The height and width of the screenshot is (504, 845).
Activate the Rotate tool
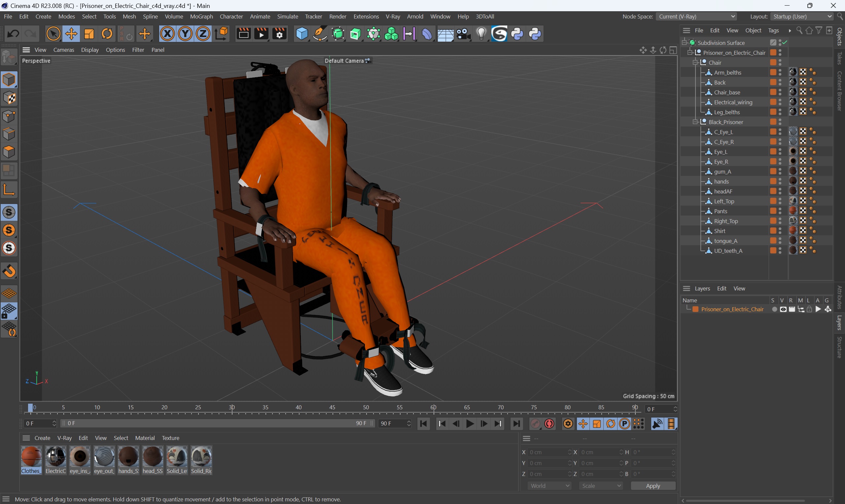tap(107, 34)
